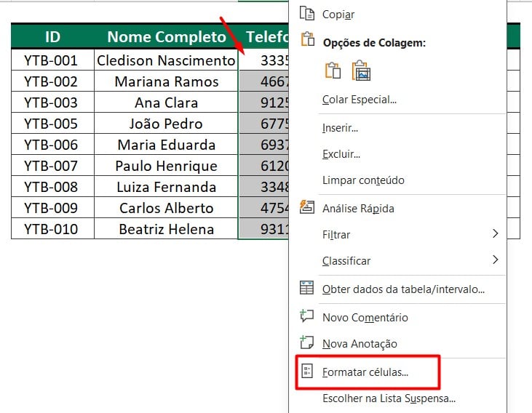
Task: Click the Análise Rápida lightning icon
Action: click(307, 207)
